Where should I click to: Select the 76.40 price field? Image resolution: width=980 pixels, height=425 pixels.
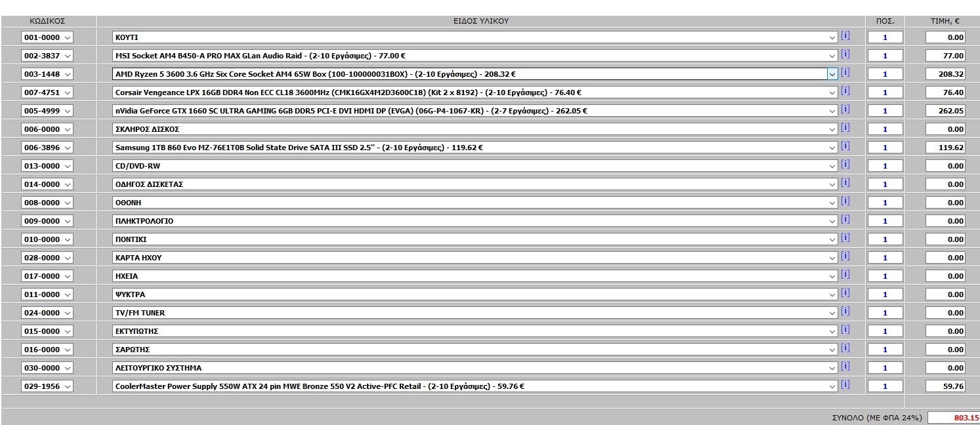[x=945, y=92]
